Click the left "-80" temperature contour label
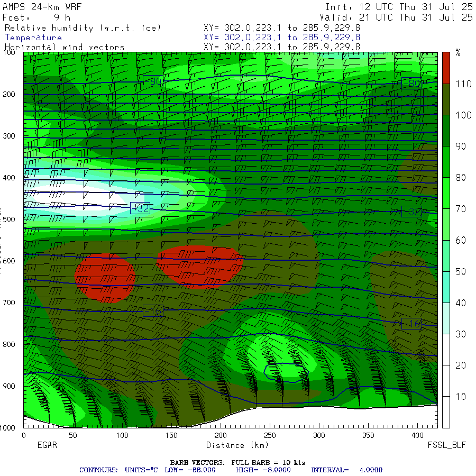The height and width of the screenshot is (476, 476). [x=153, y=81]
